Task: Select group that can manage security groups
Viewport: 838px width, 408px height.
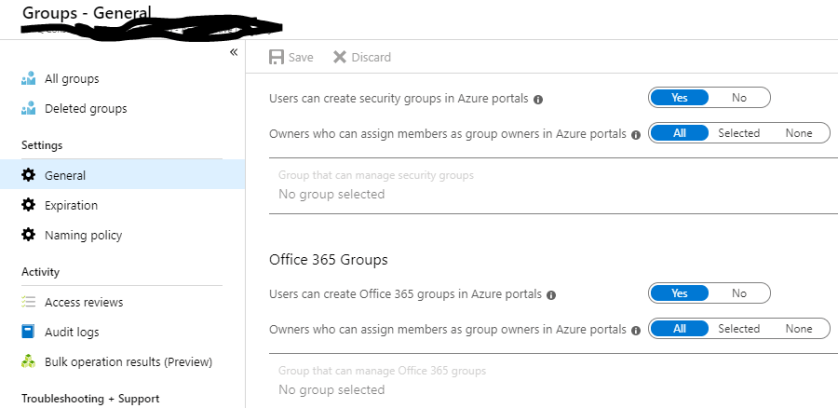Action: (x=331, y=194)
